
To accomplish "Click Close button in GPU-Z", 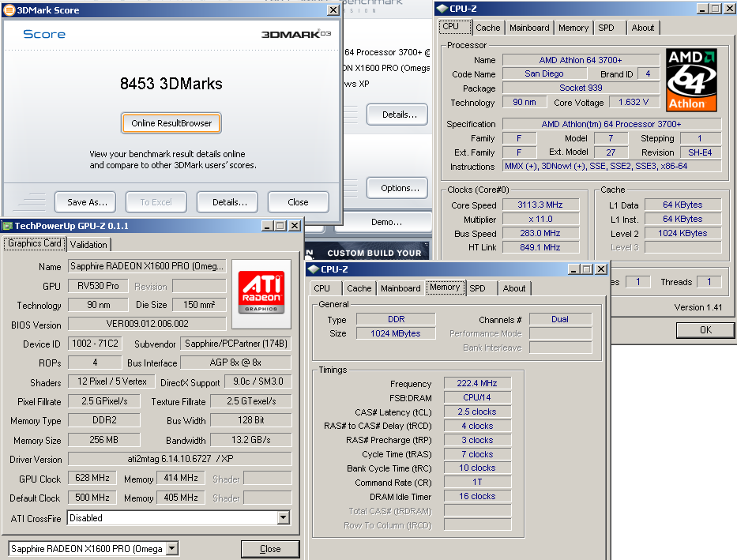I will pyautogui.click(x=270, y=549).
